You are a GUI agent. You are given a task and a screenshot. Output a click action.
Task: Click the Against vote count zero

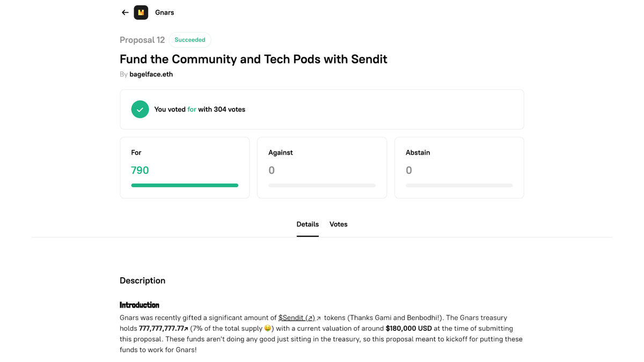[x=272, y=170]
